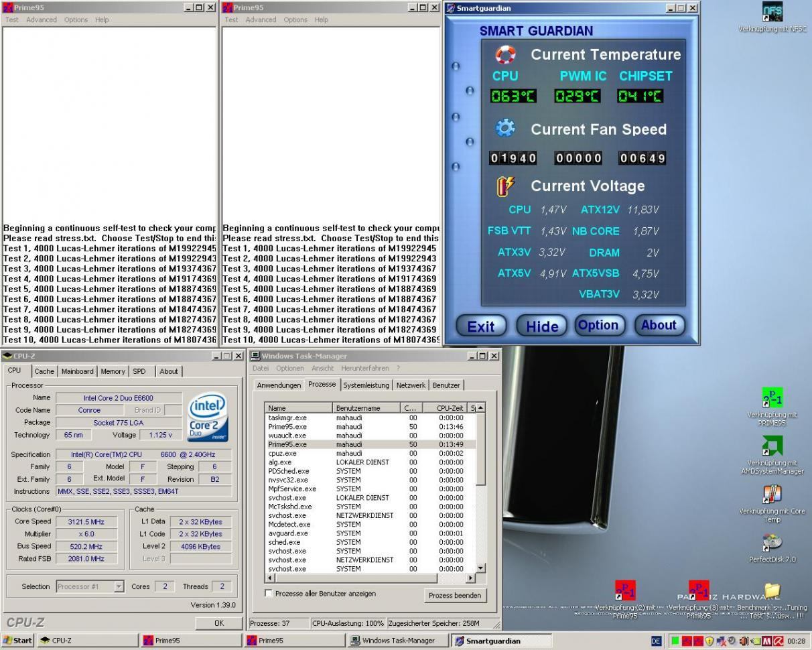Switch to Windows Task-Manager taskbar button
812x650 pixels.
(x=397, y=641)
